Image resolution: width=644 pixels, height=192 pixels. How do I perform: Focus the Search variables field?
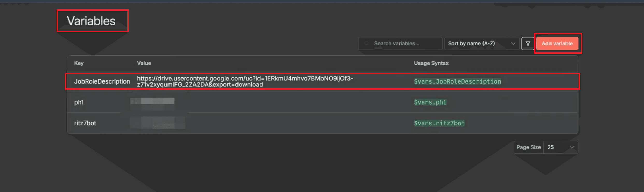click(400, 43)
